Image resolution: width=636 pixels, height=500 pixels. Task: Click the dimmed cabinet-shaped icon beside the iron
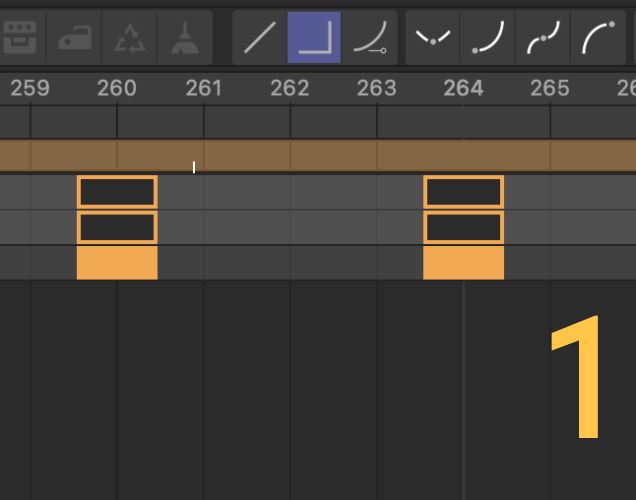tap(19, 38)
